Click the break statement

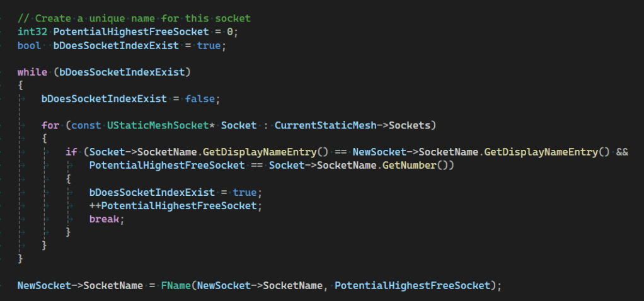pyautogui.click(x=104, y=219)
